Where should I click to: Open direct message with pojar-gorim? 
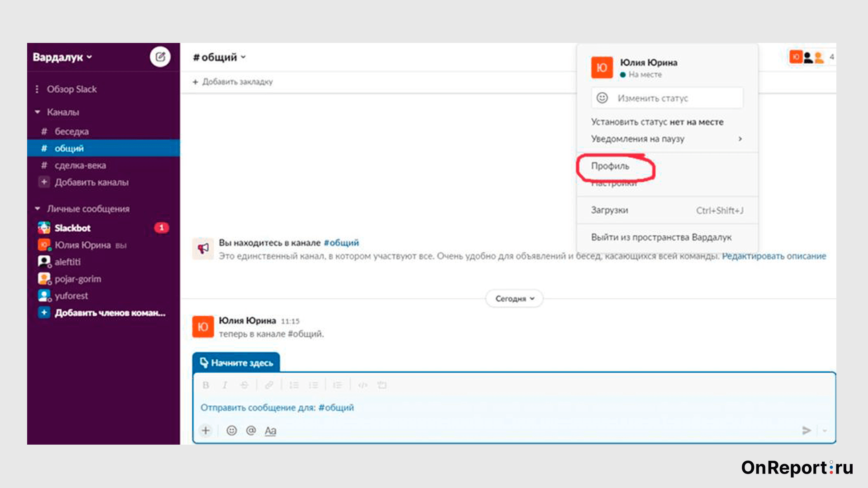coord(104,279)
